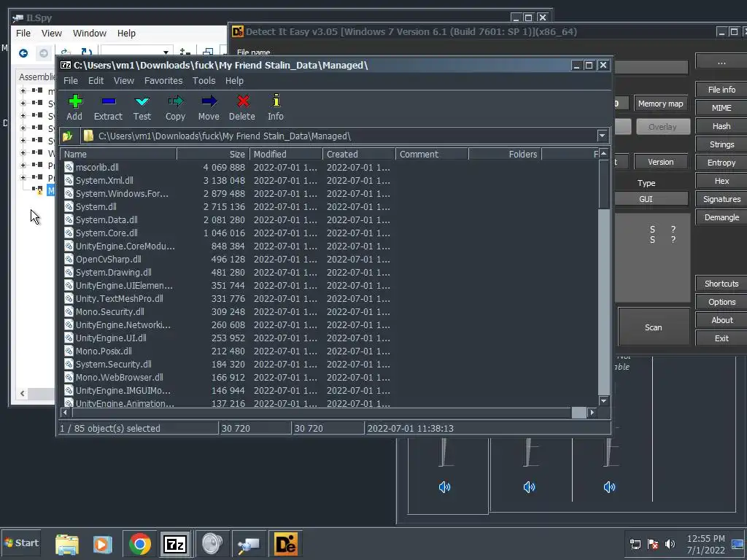Image resolution: width=747 pixels, height=560 pixels.
Task: Expand the second ILSpy assembly tree node
Action: (23, 103)
